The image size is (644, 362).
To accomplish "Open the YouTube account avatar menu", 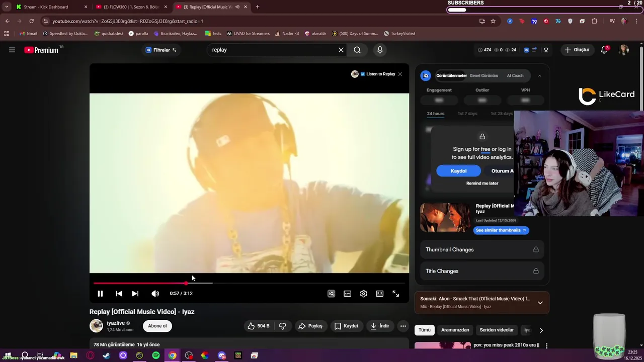I will pyautogui.click(x=624, y=50).
